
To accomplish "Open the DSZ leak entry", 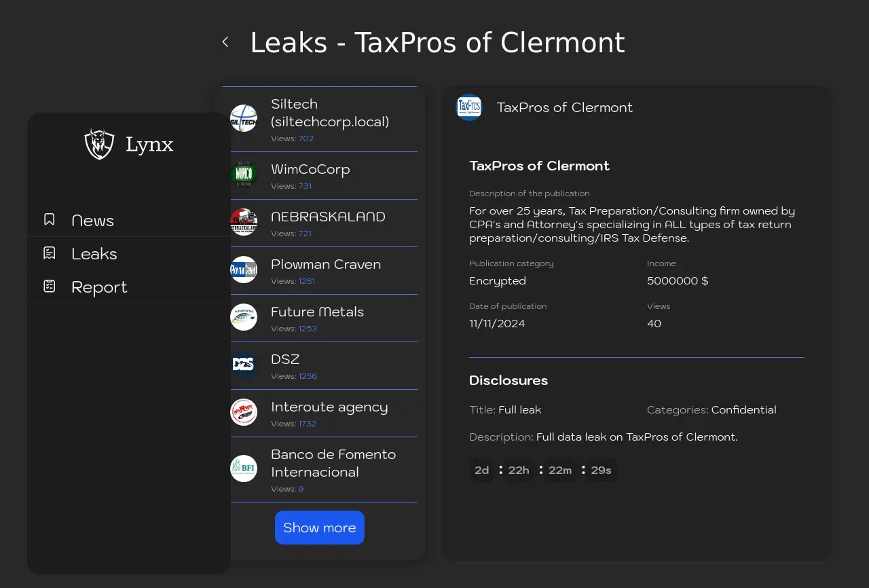I will point(285,360).
